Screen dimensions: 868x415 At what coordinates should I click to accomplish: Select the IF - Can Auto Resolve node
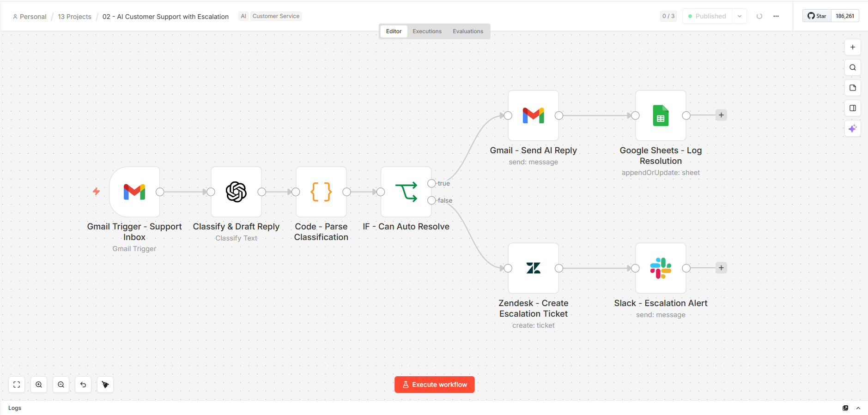tap(406, 192)
